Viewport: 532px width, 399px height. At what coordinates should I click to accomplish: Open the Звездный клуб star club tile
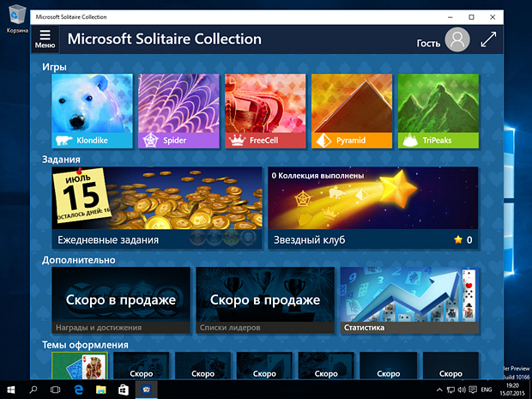tap(373, 208)
